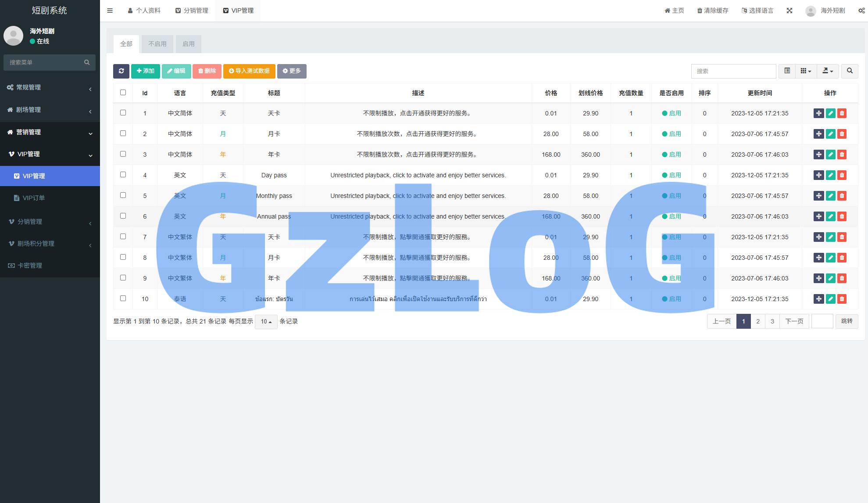Click the refresh table icon button
Image resolution: width=868 pixels, height=503 pixels.
coord(121,71)
